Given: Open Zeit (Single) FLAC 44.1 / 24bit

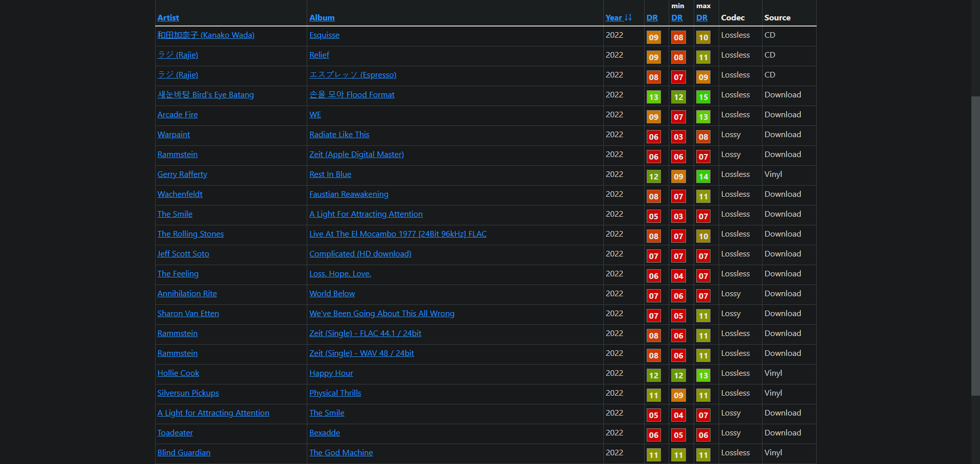Looking at the screenshot, I should click(365, 333).
